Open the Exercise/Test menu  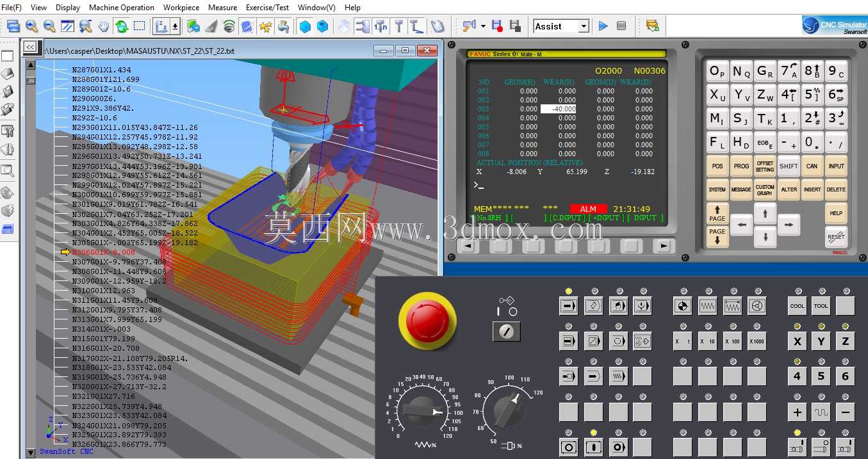(x=268, y=8)
